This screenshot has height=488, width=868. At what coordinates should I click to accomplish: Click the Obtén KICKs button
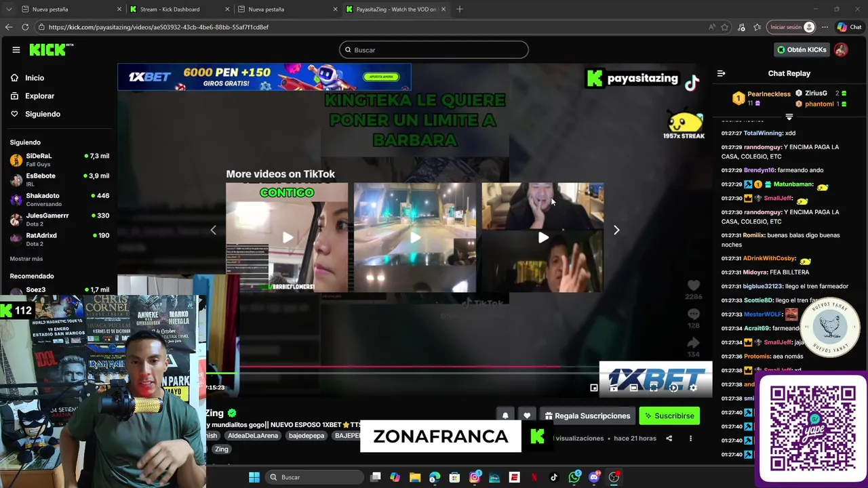802,49
